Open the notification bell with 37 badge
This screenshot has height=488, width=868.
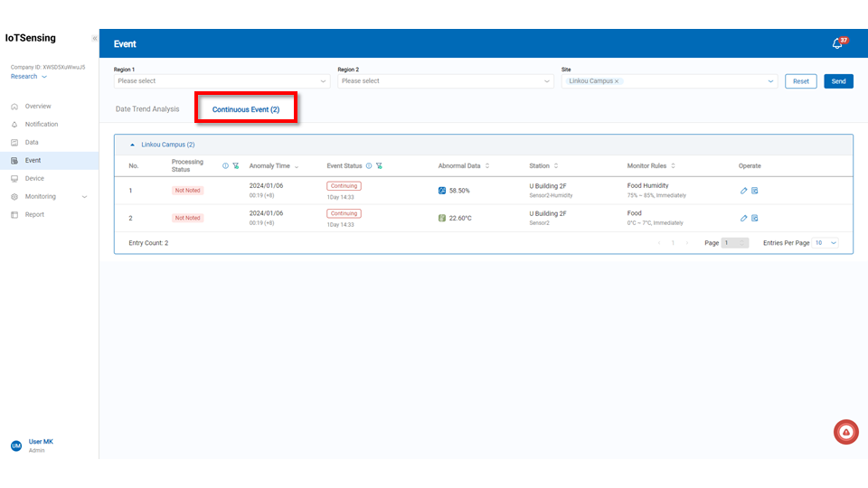coord(837,43)
